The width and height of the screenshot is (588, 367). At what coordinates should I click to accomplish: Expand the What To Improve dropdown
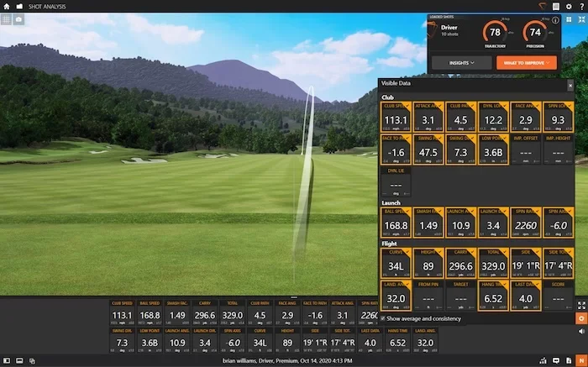tap(527, 63)
